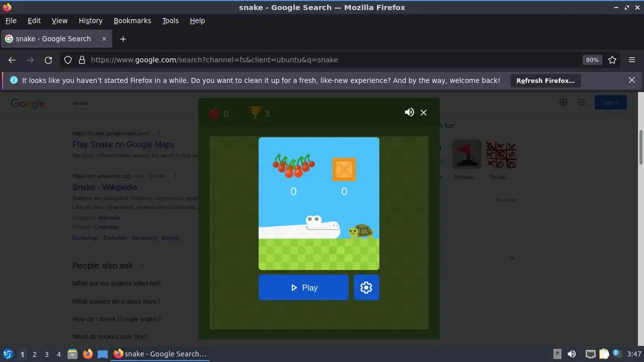This screenshot has height=362, width=644.
Task: Open the Help menu
Action: click(x=197, y=21)
